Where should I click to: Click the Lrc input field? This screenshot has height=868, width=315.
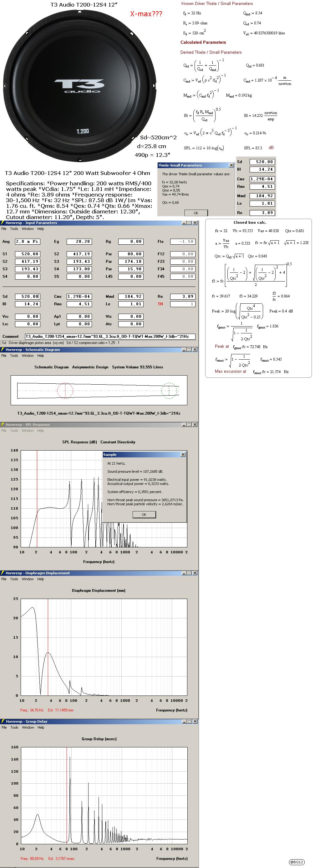click(x=28, y=324)
